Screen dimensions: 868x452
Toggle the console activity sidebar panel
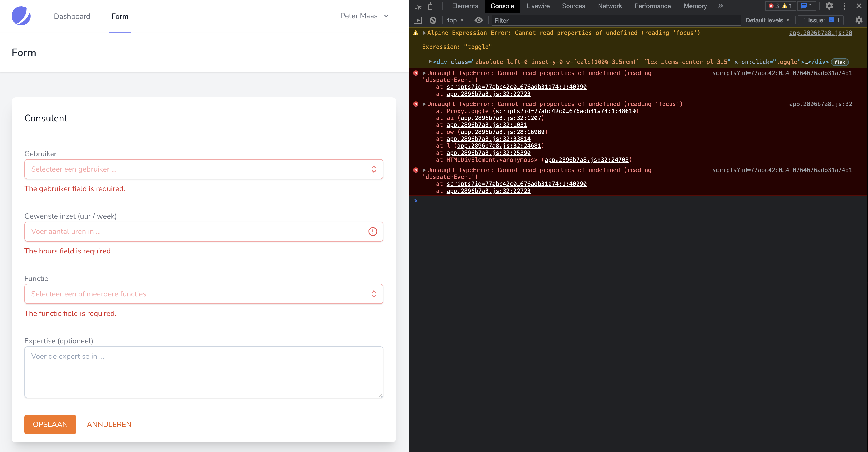click(x=418, y=20)
